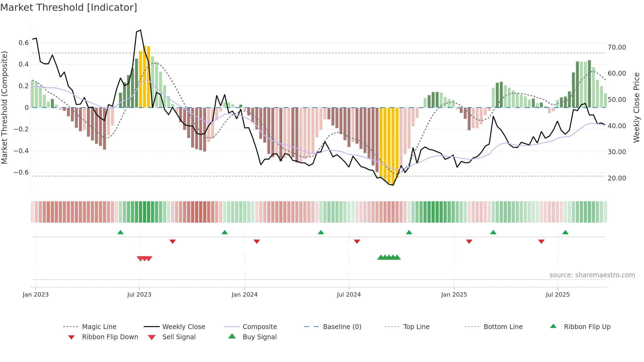The image size is (644, 362).
Task: Click the ribbon flip down marker after Jan 2025
Action: pyautogui.click(x=469, y=242)
